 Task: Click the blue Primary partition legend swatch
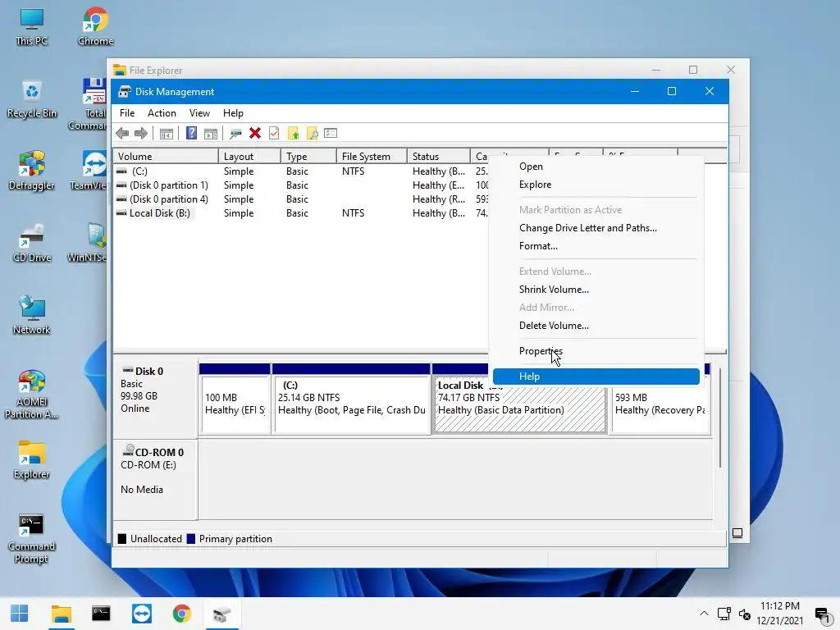[190, 539]
